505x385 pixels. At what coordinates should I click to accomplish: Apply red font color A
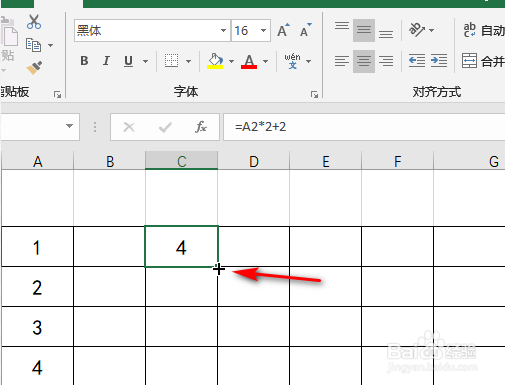249,61
